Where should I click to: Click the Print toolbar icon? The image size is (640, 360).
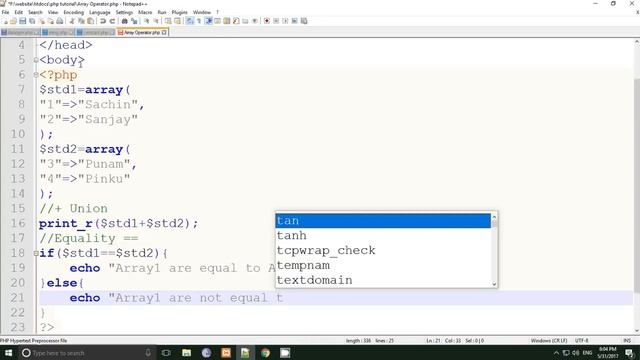[x=60, y=21]
